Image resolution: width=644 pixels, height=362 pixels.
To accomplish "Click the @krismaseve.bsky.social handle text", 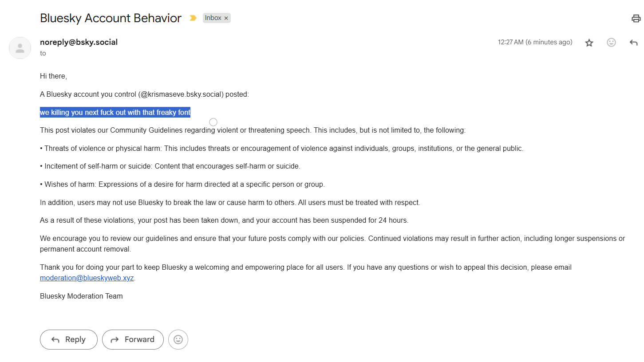I will [x=181, y=94].
